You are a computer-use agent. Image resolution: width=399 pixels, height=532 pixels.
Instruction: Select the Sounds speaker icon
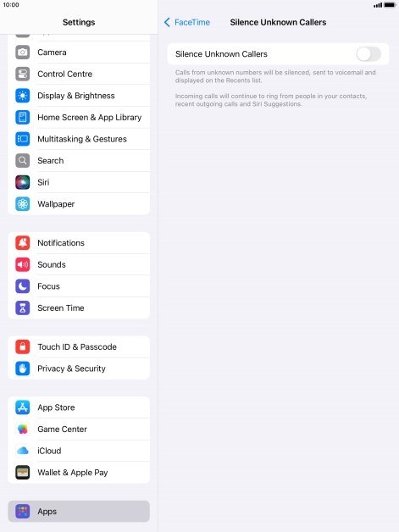click(23, 264)
